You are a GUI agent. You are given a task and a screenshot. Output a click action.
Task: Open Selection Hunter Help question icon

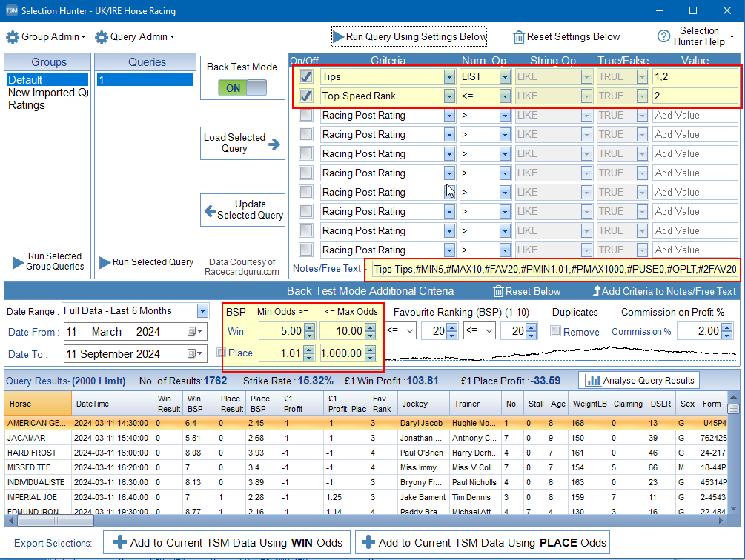(663, 36)
